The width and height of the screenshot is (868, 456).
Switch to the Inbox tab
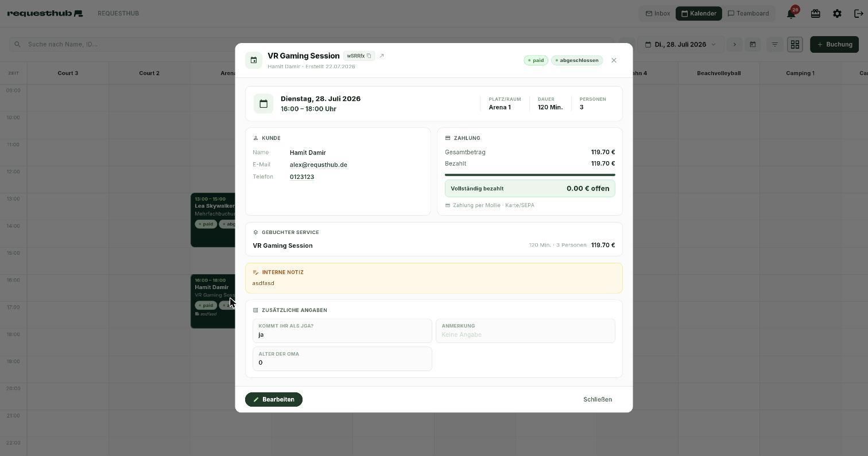coord(658,14)
